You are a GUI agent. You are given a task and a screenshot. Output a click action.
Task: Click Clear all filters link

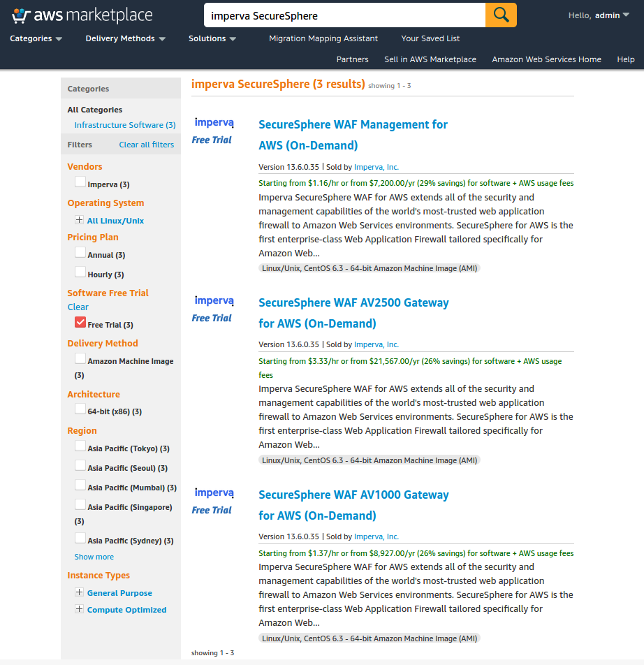[146, 145]
